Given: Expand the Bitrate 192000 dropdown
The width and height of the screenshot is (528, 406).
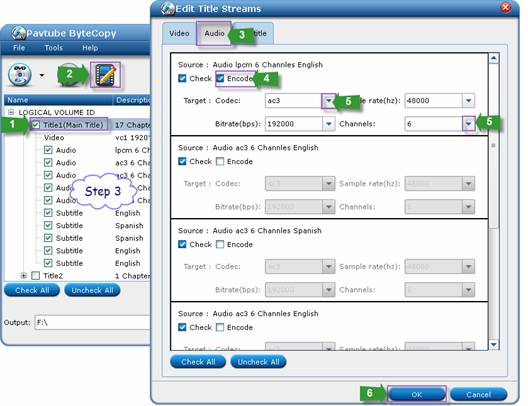Looking at the screenshot, I should 329,124.
